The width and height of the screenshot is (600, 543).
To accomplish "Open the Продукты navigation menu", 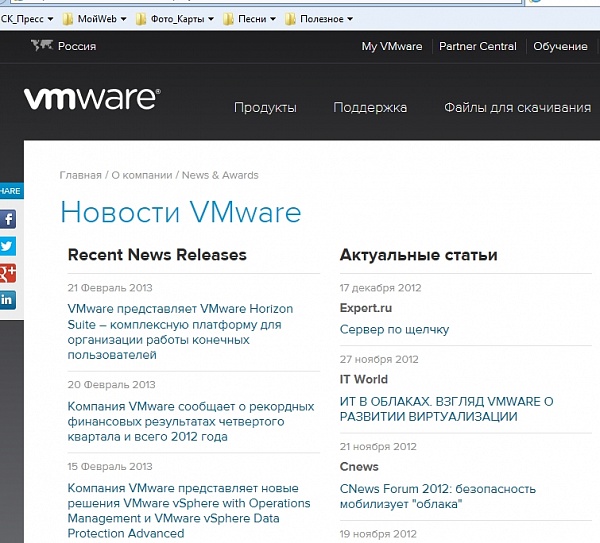I will [x=265, y=108].
